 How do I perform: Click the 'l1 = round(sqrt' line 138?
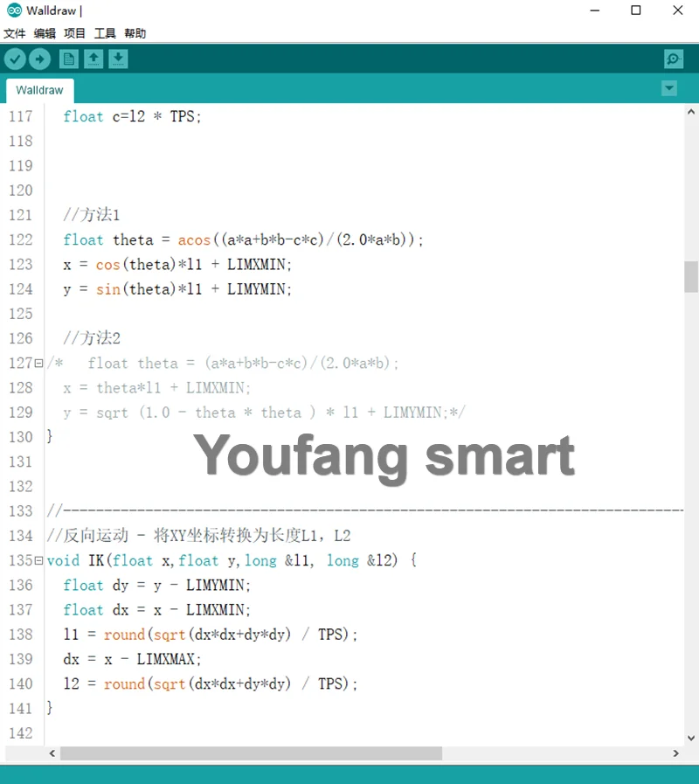click(210, 635)
